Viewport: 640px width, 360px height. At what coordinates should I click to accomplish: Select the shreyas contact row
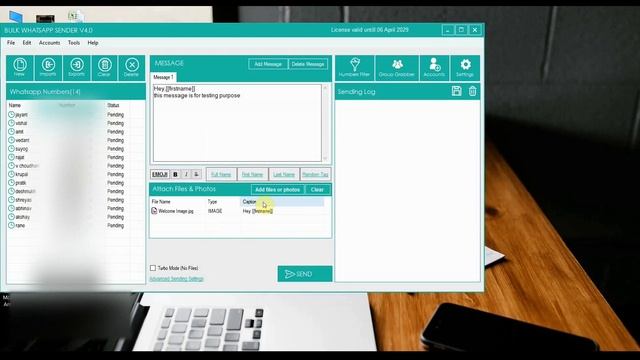[x=76, y=200]
